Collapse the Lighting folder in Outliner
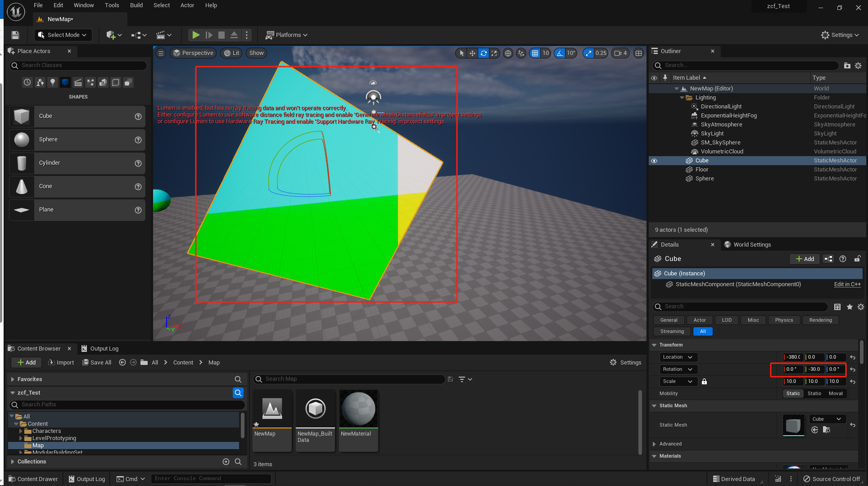Image resolution: width=868 pixels, height=486 pixels. click(682, 98)
